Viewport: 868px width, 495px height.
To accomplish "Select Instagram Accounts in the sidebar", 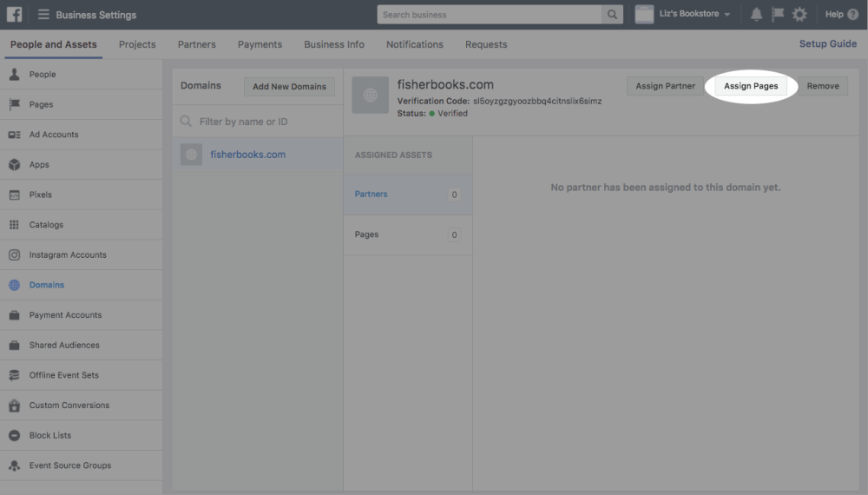I will coord(68,254).
